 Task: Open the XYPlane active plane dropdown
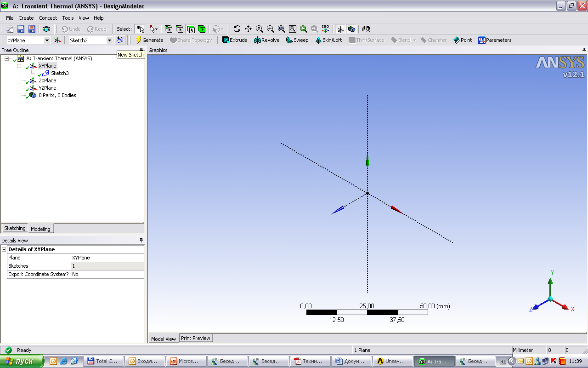(46, 40)
